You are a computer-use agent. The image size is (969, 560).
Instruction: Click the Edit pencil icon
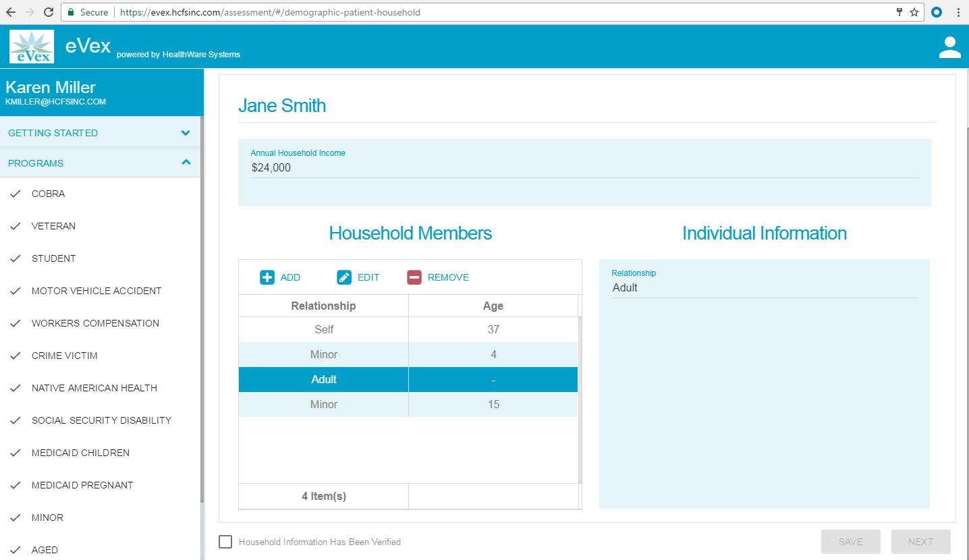(344, 277)
